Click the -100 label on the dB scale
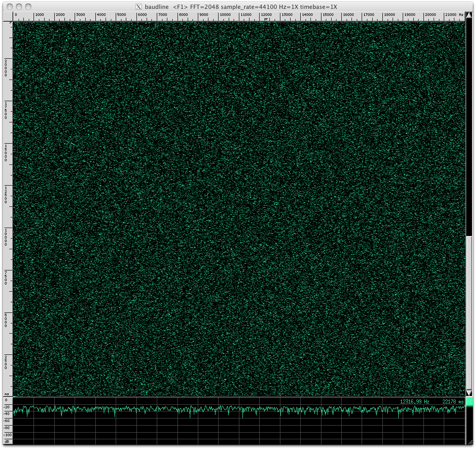The image size is (476, 449). 8,435
